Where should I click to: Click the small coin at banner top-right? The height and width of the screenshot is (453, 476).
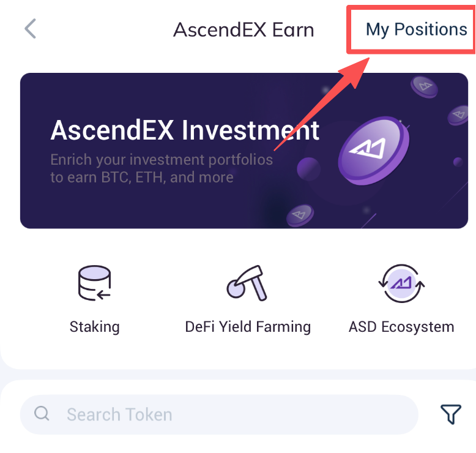tap(425, 86)
